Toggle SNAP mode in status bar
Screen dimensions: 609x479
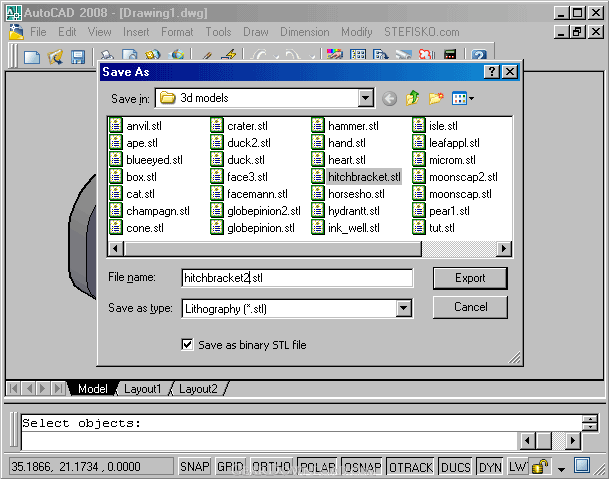pos(194,467)
